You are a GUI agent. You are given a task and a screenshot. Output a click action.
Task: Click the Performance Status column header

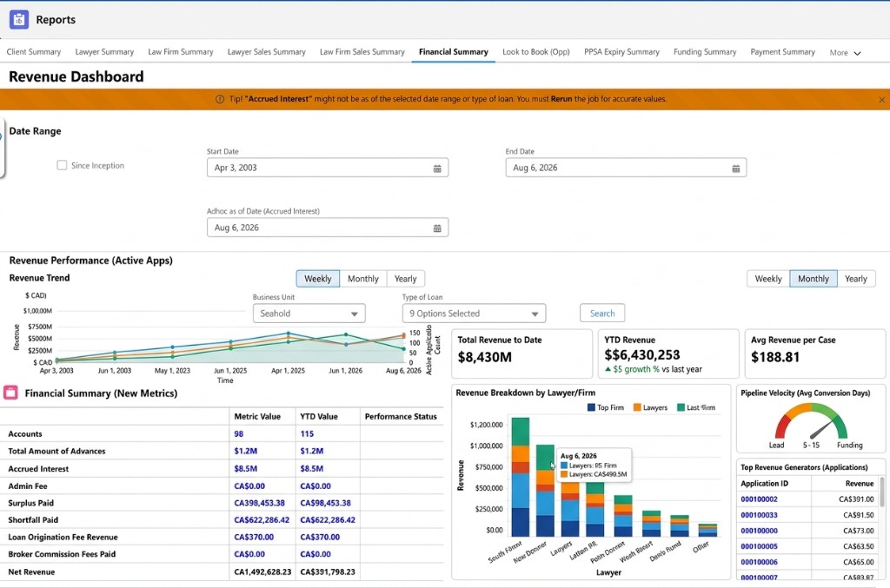401,416
